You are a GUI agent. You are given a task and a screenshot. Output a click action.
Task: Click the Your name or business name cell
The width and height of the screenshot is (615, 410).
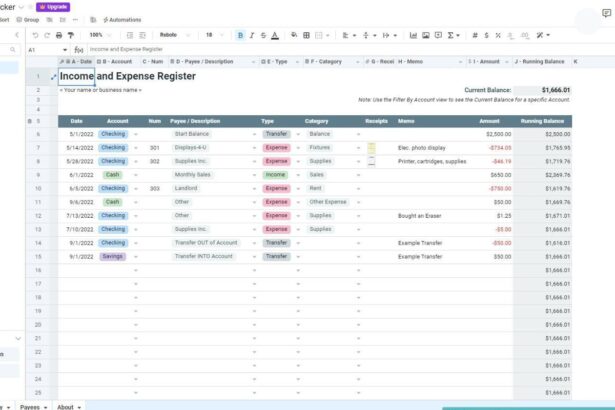pos(100,90)
